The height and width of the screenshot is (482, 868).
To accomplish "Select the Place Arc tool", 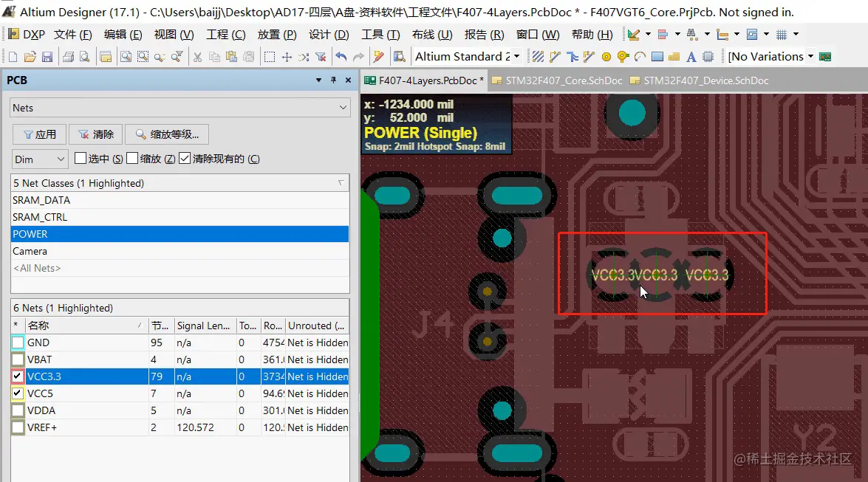I will tap(640, 56).
